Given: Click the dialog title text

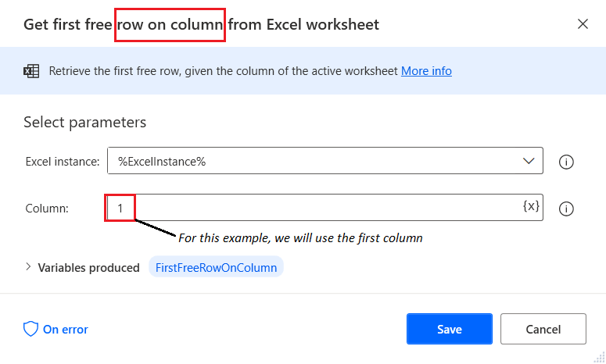Looking at the screenshot, I should [x=202, y=24].
